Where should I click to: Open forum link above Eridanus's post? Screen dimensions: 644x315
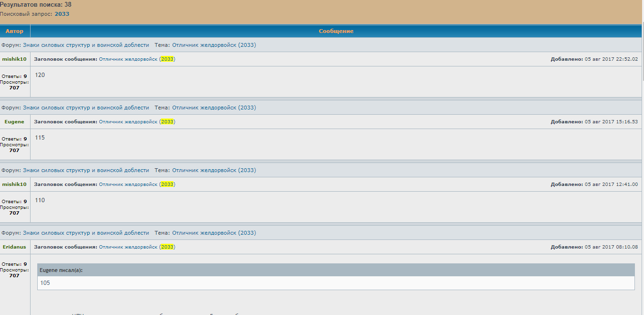(86, 233)
